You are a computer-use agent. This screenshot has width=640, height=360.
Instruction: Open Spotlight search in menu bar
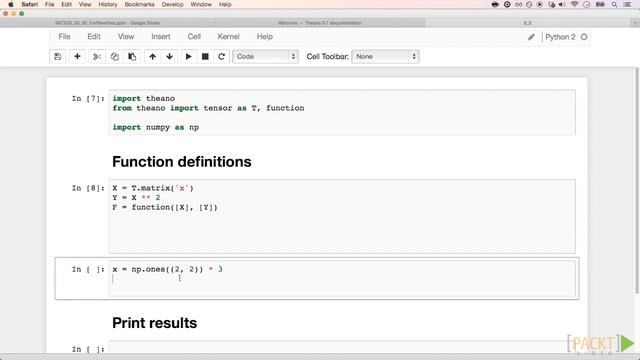click(x=614, y=4)
